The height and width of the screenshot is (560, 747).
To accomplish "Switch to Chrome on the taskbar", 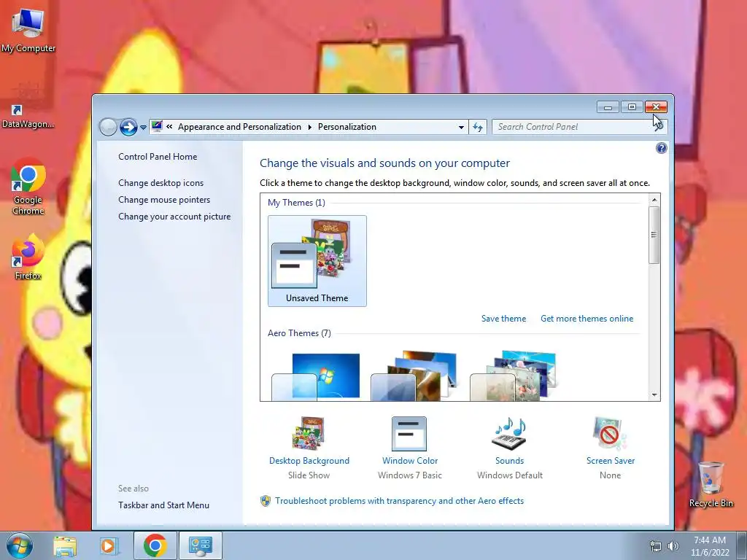I will 155,545.
